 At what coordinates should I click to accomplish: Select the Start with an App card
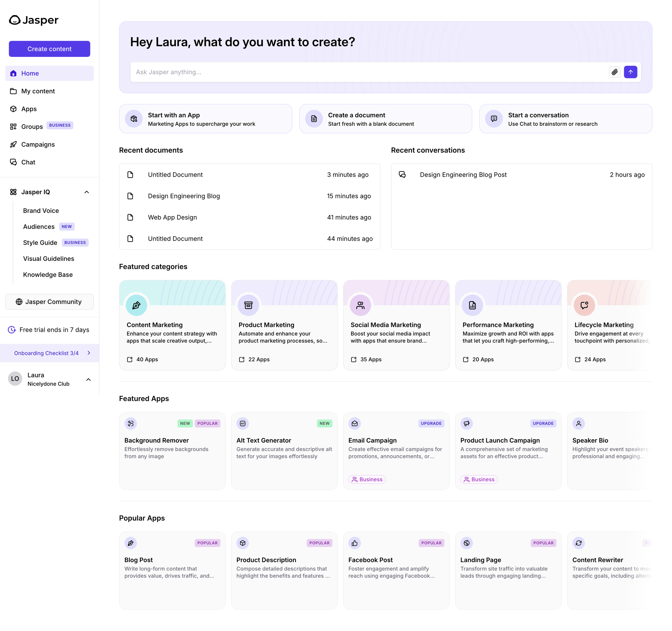206,119
